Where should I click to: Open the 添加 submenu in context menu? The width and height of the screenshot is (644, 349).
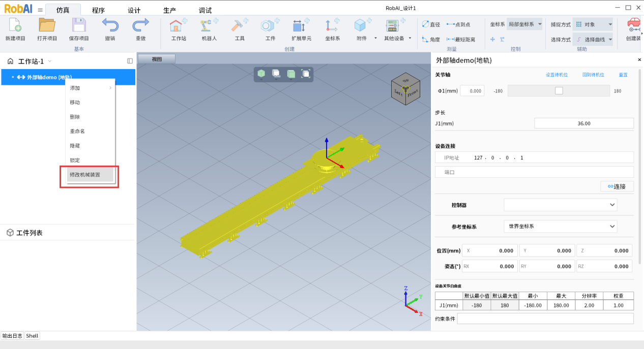(91, 88)
